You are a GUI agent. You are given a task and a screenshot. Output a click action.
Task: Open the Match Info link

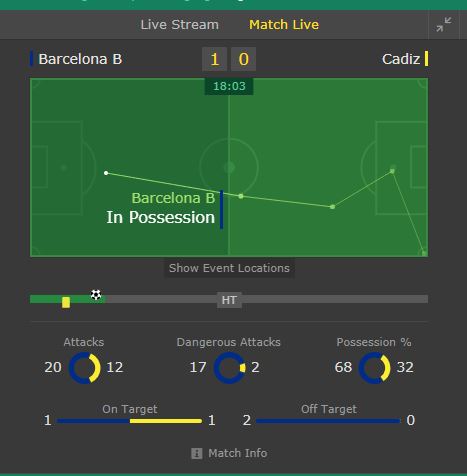click(x=238, y=453)
